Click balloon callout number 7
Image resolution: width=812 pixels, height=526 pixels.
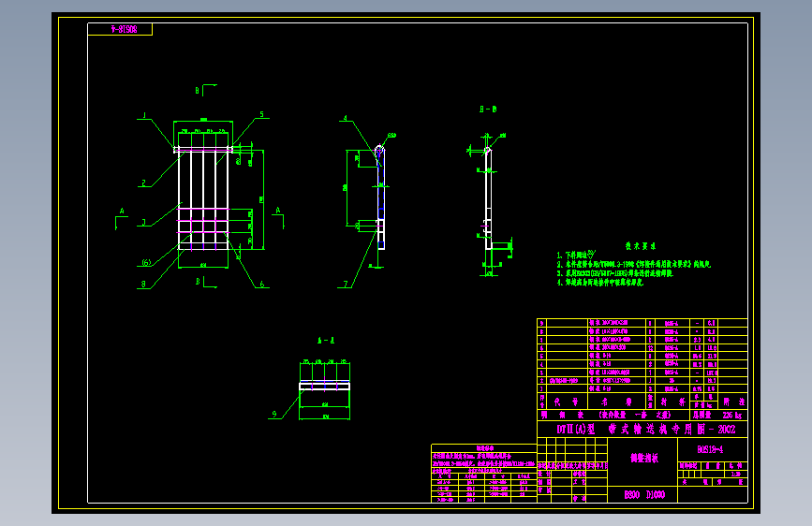pyautogui.click(x=346, y=285)
